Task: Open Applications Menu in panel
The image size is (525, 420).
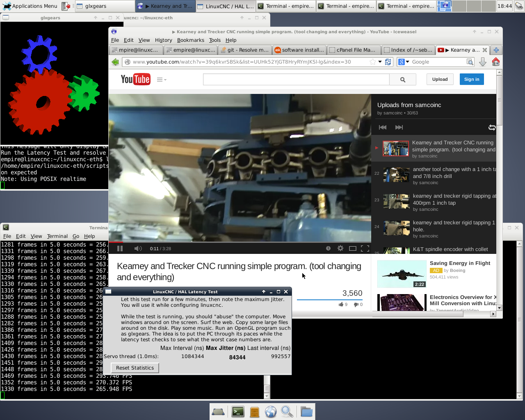Action: tap(30, 6)
